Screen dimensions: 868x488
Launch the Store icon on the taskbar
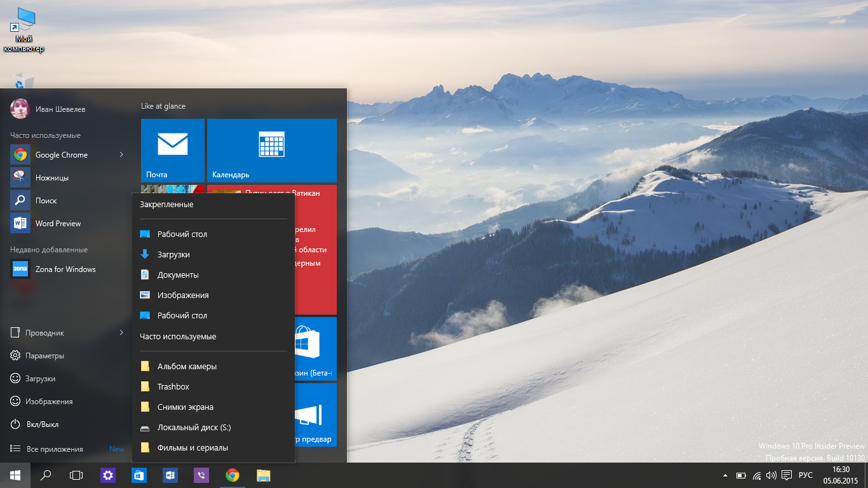pyautogui.click(x=139, y=475)
